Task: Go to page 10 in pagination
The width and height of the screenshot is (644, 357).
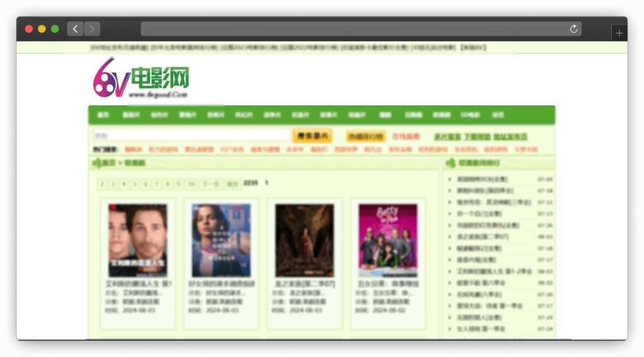Action: pos(191,184)
